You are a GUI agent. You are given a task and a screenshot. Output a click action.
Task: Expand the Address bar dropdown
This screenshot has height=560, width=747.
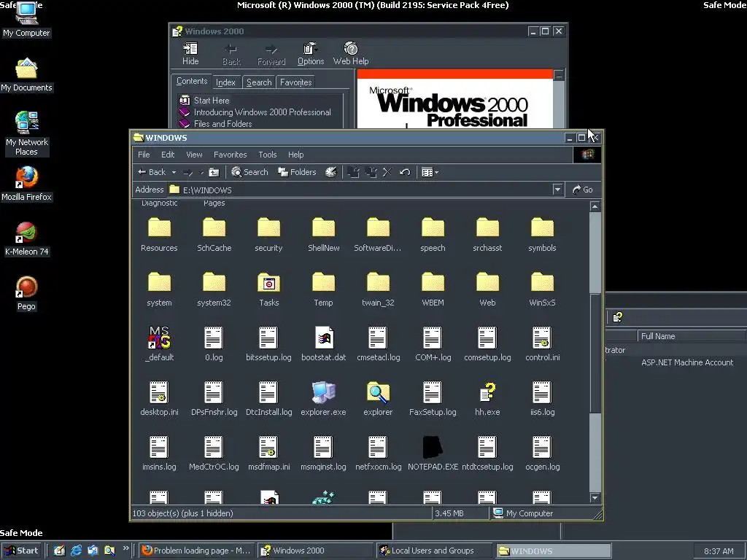[557, 190]
